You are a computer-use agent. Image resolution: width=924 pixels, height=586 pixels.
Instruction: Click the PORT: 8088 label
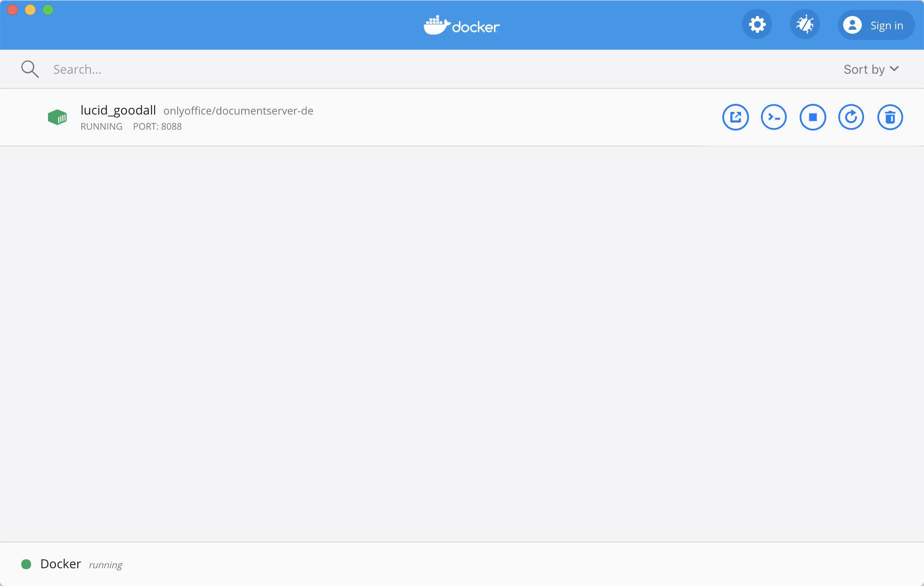157,127
